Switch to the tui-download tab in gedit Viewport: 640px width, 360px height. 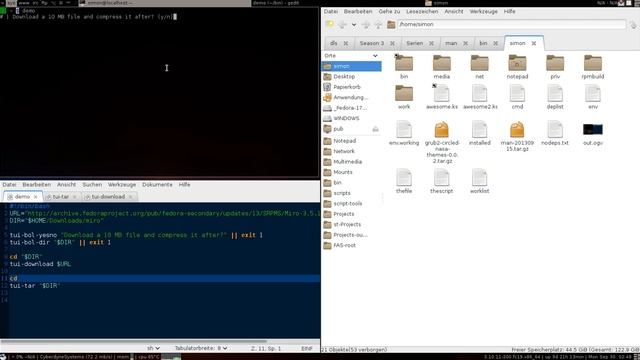pos(108,197)
